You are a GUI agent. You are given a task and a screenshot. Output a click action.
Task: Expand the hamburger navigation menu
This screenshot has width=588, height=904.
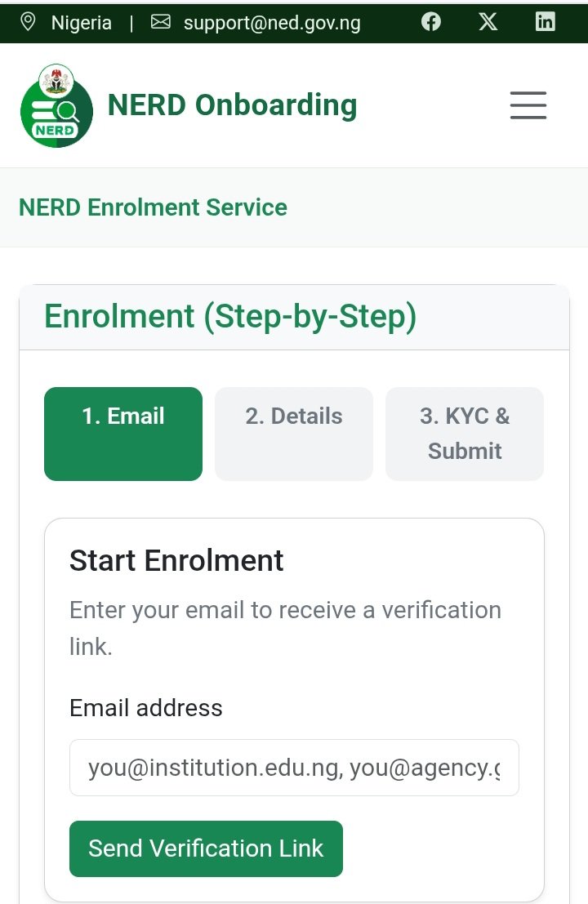point(528,106)
